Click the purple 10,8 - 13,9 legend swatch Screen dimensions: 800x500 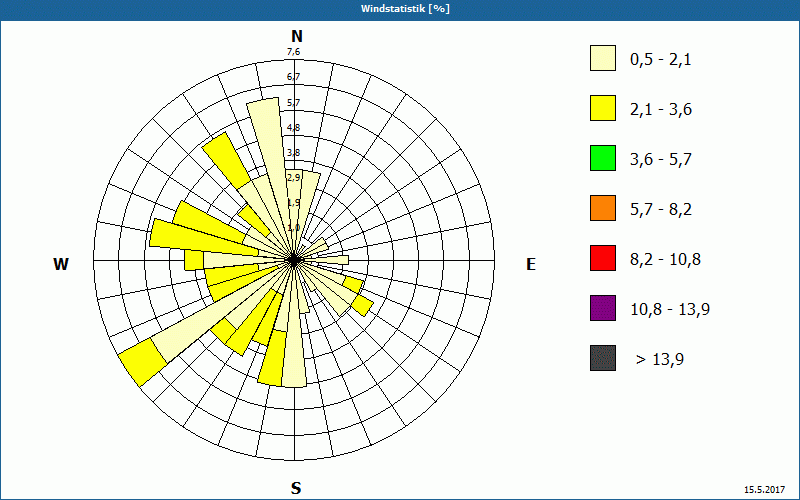click(x=603, y=308)
